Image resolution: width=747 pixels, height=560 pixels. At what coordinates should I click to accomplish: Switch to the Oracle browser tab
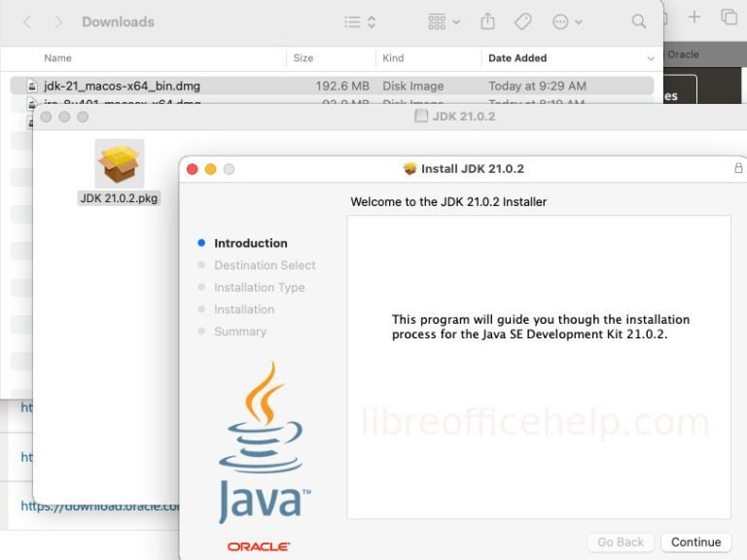(x=683, y=54)
